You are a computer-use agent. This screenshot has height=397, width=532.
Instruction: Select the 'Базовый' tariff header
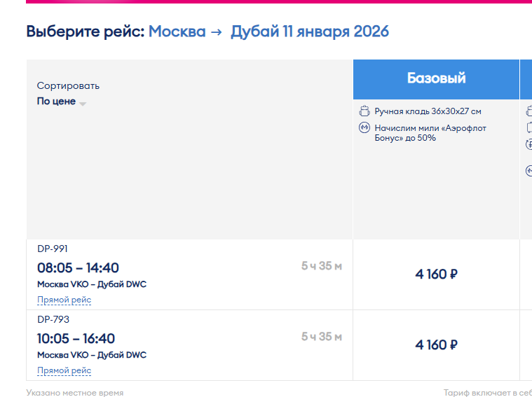click(436, 79)
